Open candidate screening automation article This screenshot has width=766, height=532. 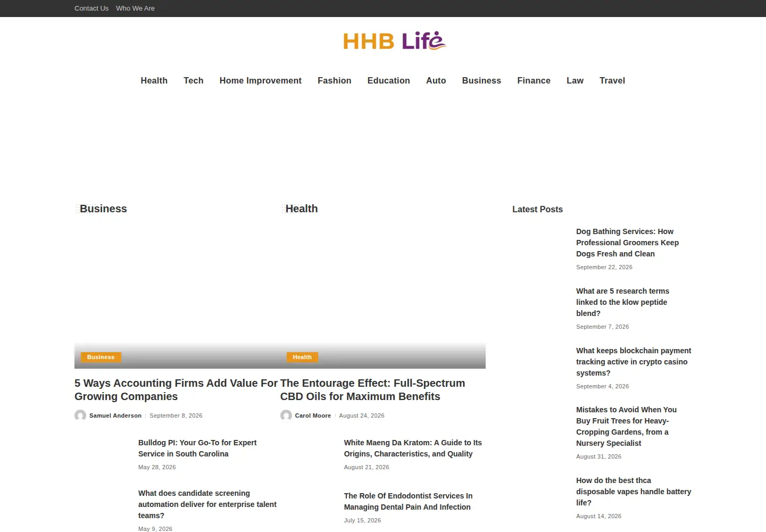(x=207, y=504)
